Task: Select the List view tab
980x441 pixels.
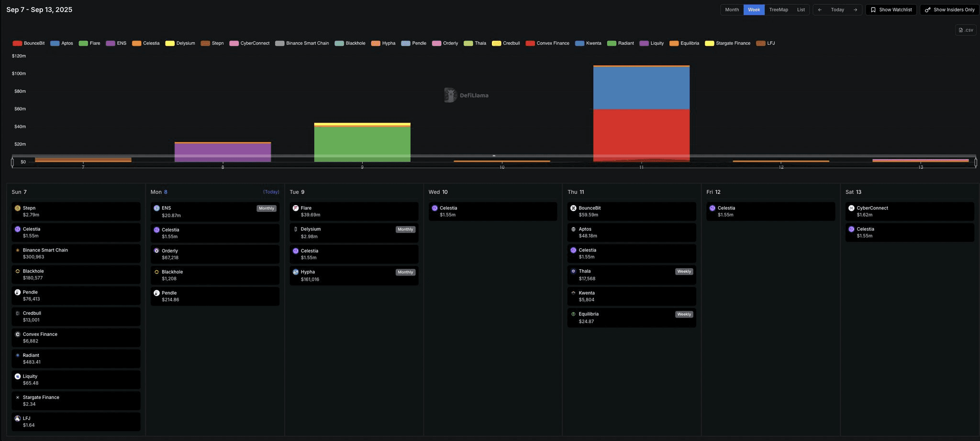Action: (801, 10)
